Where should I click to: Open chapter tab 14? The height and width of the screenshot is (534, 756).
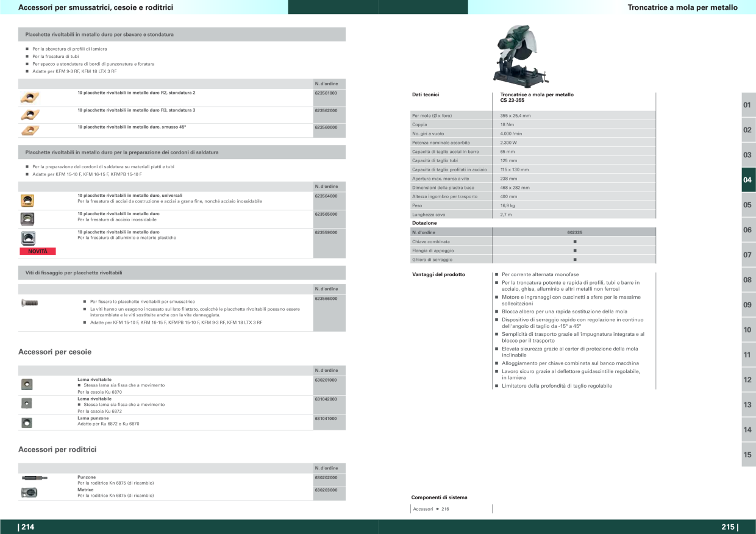748,430
